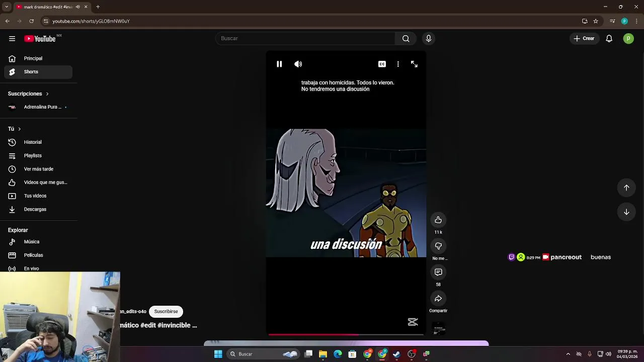This screenshot has height=362, width=644.
Task: Go to YouTube home via the logo
Action: (40, 39)
